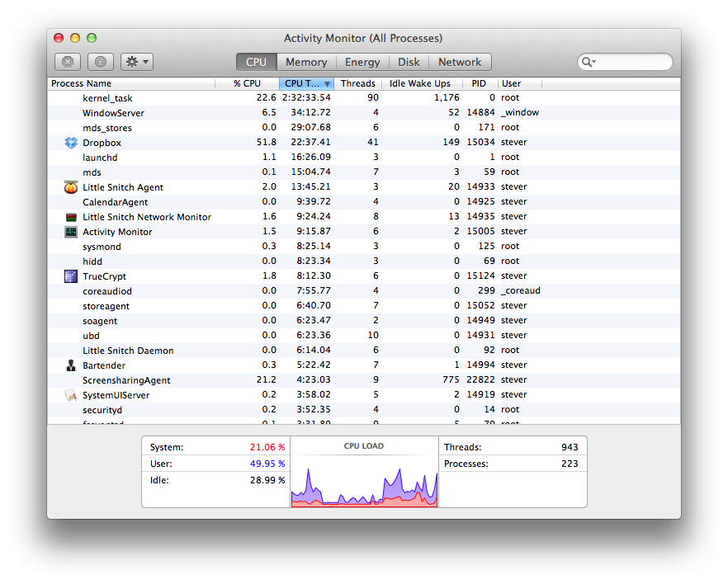Image resolution: width=728 pixels, height=584 pixels.
Task: Select the ubd process row
Action: 364,336
